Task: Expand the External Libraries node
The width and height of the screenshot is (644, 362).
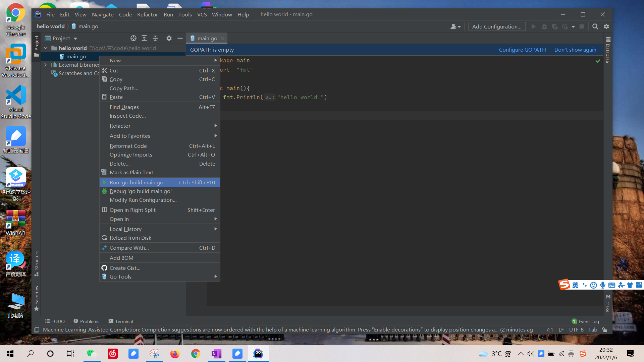Action: click(x=46, y=65)
